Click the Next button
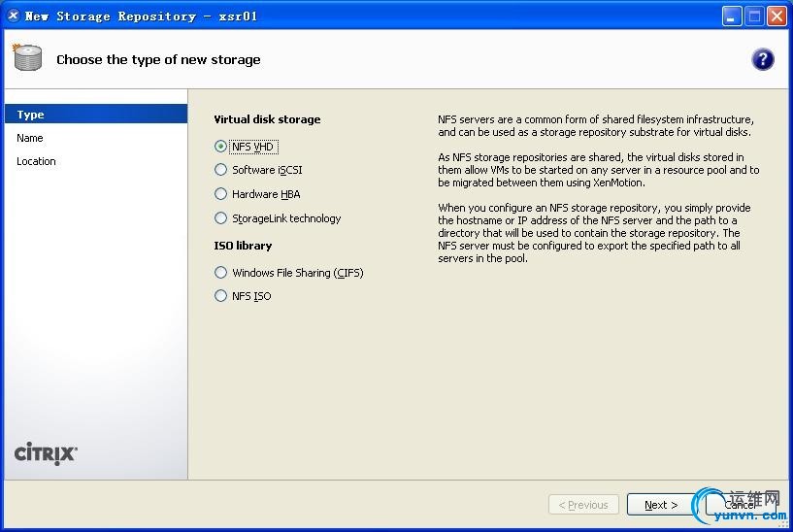Viewport: 793px width, 532px height. pyautogui.click(x=660, y=505)
